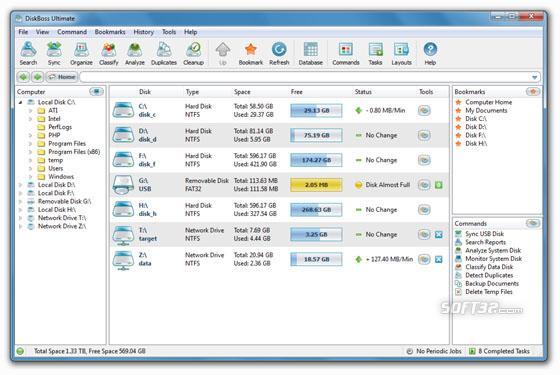The height and width of the screenshot is (375, 560).
Task: Click green eject icon on G:\ USB row
Action: [439, 185]
